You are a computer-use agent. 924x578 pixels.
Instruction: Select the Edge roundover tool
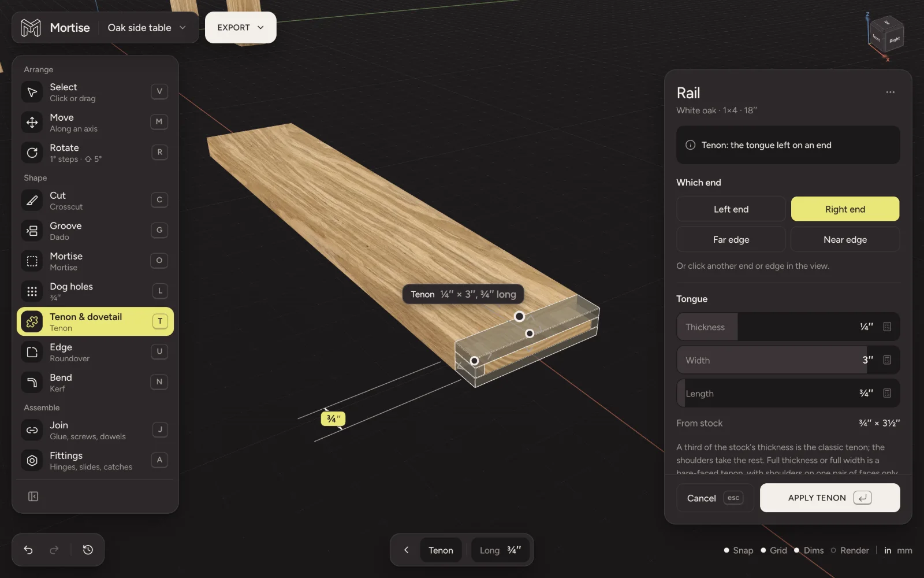pos(95,352)
